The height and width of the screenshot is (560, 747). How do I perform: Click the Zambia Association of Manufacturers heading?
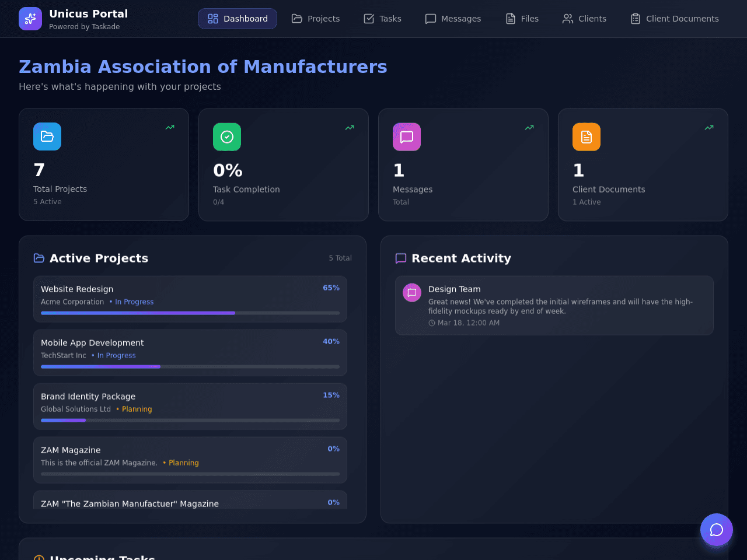coord(203,67)
